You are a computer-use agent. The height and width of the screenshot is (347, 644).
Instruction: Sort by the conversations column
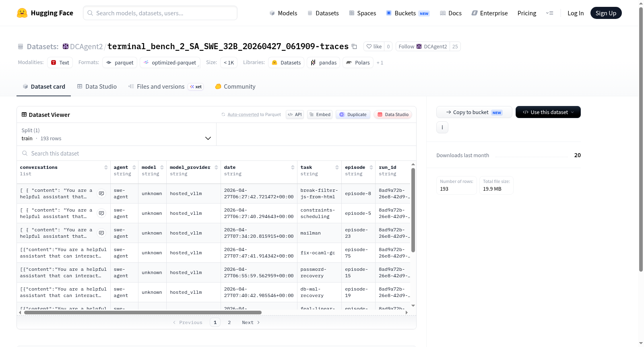tap(106, 167)
